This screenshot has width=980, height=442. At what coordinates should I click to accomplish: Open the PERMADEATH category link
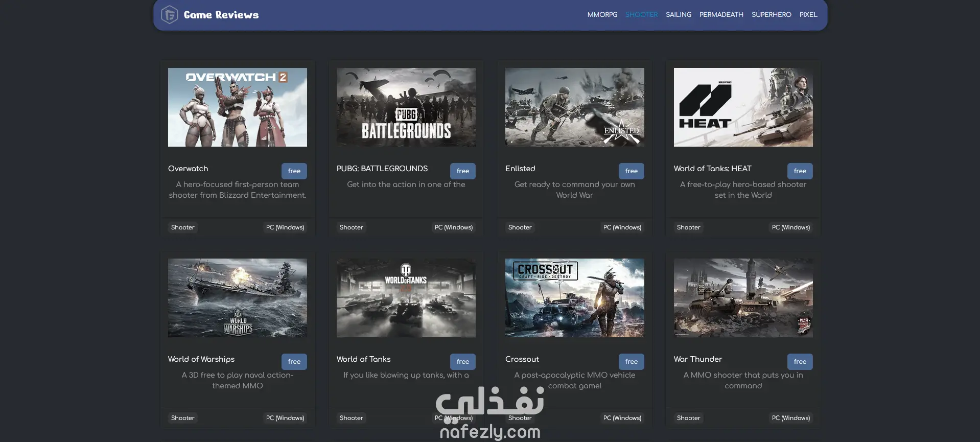pos(721,15)
